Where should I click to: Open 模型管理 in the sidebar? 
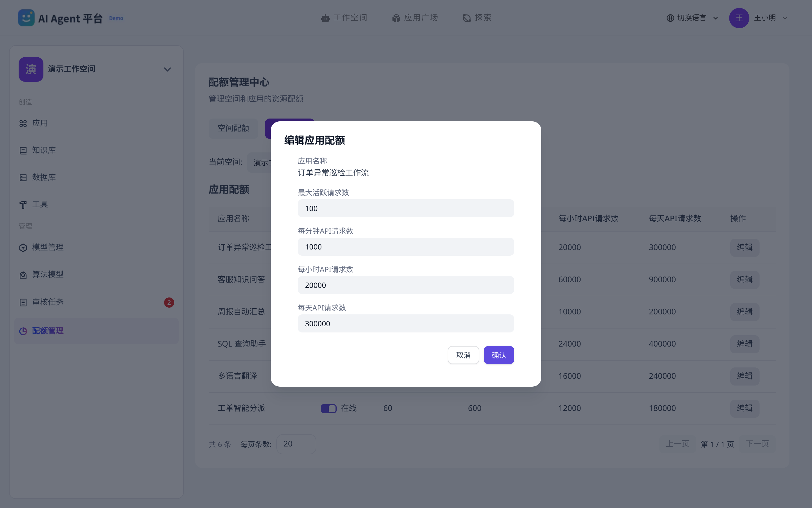coord(96,247)
